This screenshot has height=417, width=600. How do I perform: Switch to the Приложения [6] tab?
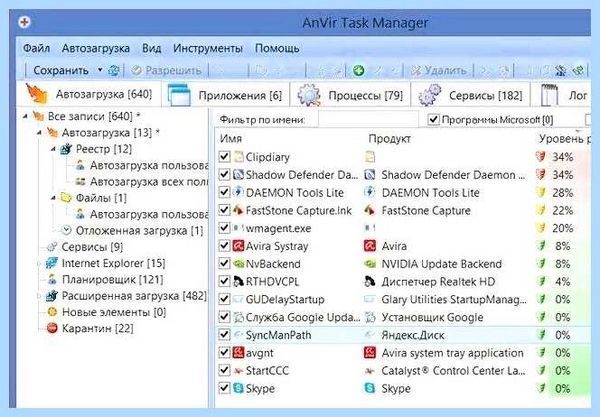[x=226, y=95]
